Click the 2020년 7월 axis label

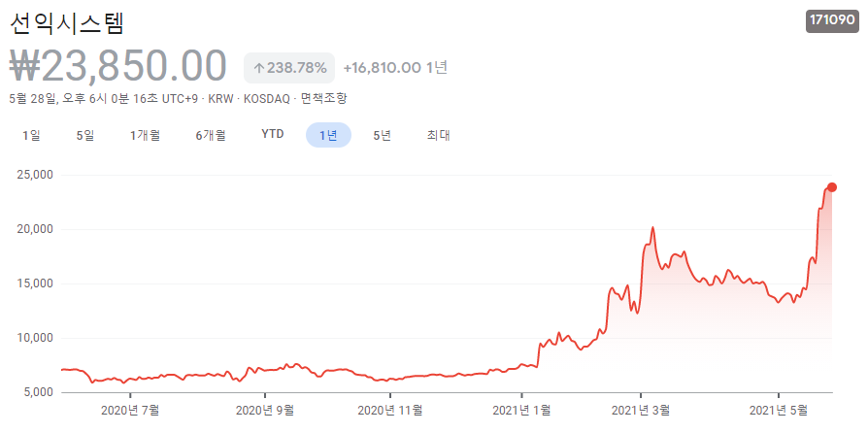tap(131, 411)
